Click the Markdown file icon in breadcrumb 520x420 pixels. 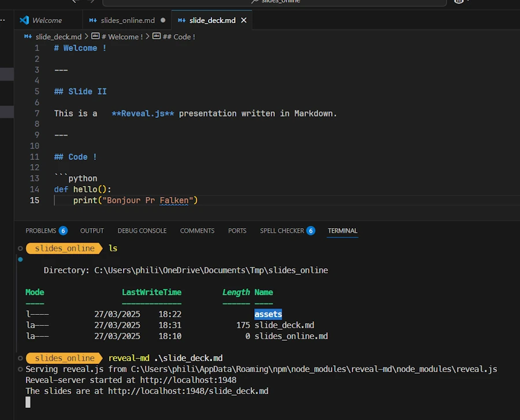click(28, 36)
